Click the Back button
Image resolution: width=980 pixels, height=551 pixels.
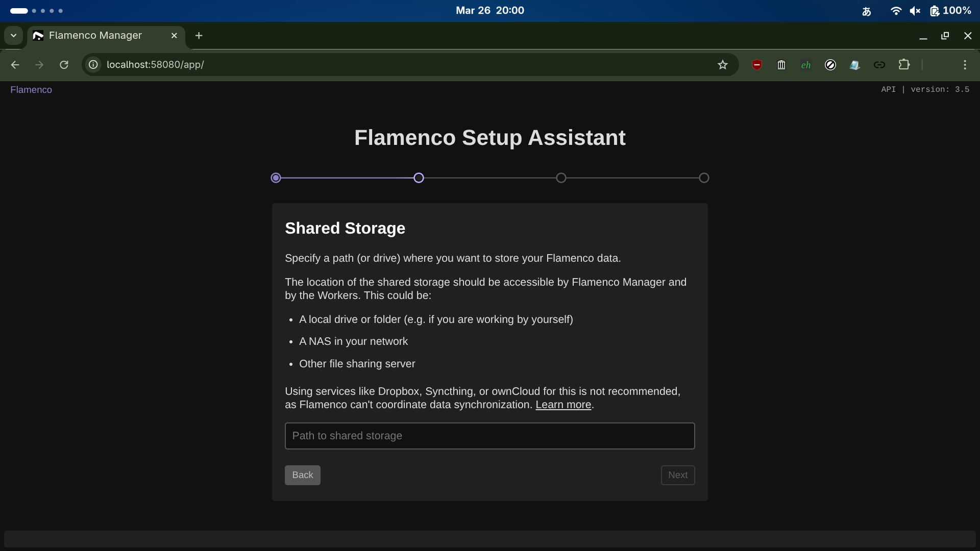303,475
